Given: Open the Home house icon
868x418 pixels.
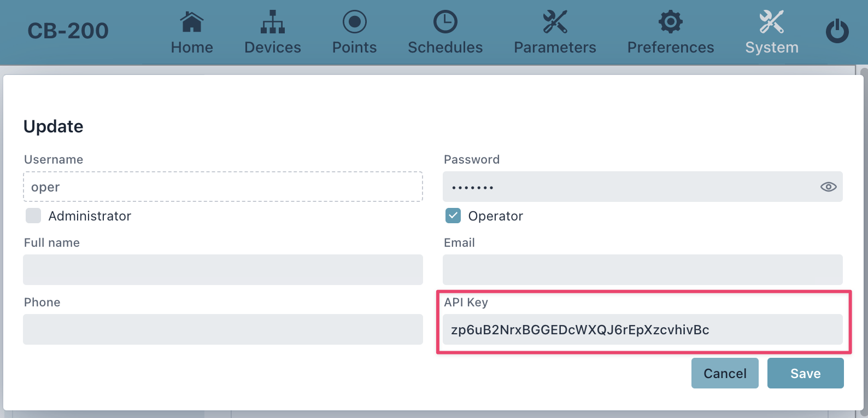Looking at the screenshot, I should point(192,22).
